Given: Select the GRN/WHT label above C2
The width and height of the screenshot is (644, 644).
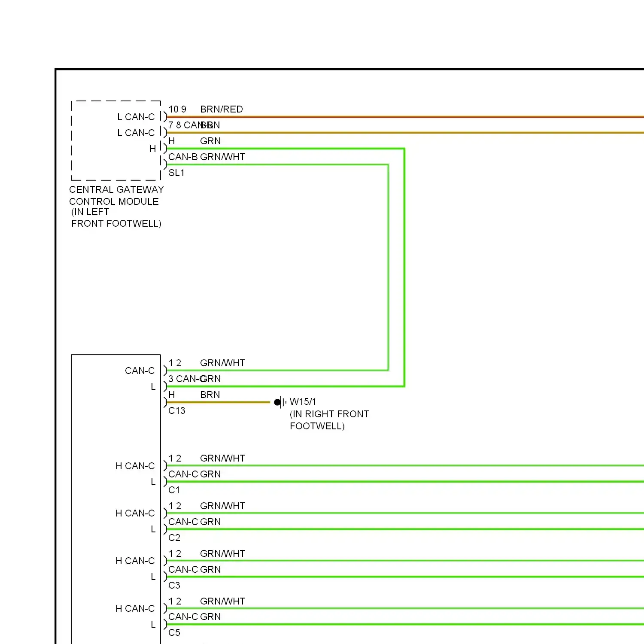Looking at the screenshot, I should point(223,506).
